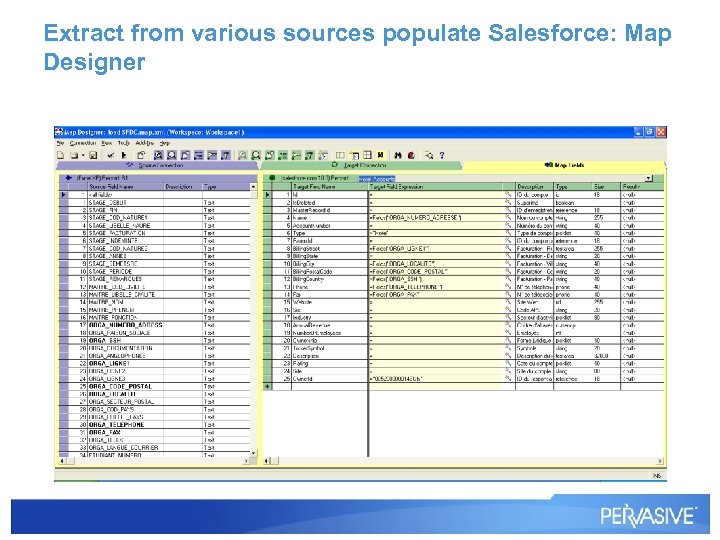Click the Target Field Name column header
The width and height of the screenshot is (720, 540).
pos(329,187)
